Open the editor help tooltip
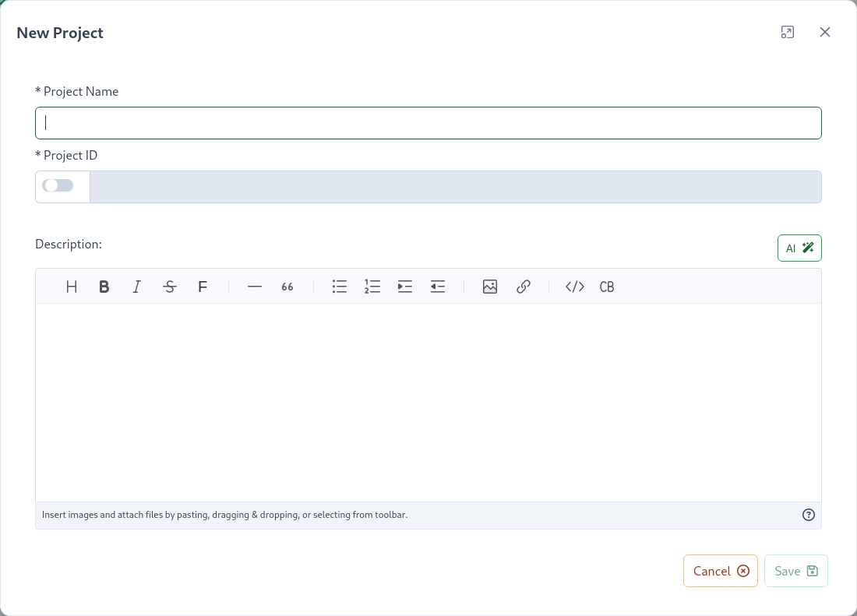 coord(808,515)
